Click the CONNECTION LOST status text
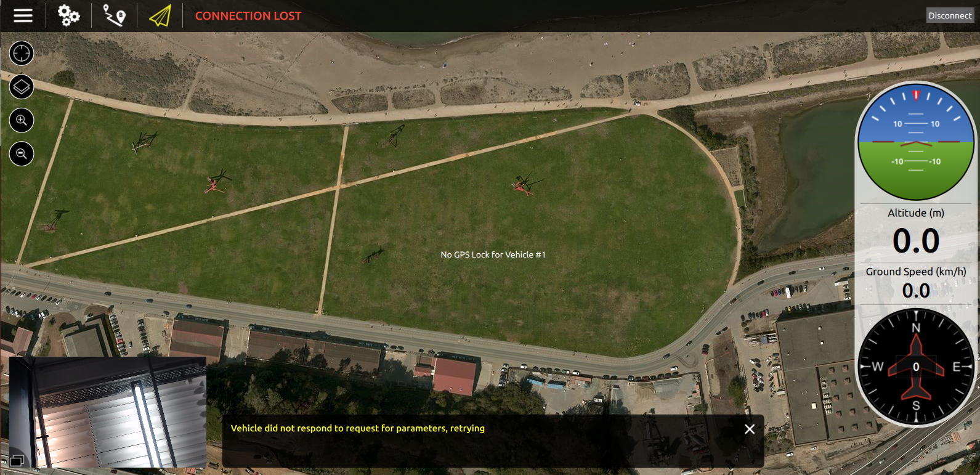Screen dimensions: 980x475 coord(248,16)
